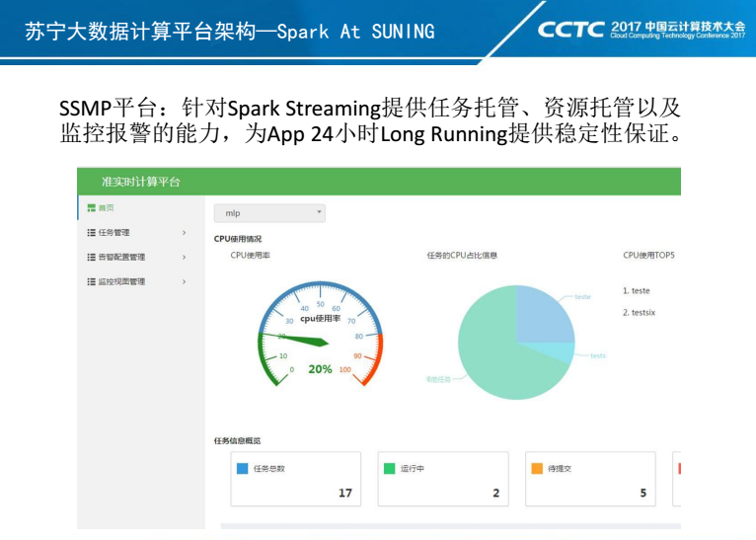Click the 任务的CPU占比信息 chart title
This screenshot has width=756, height=540.
pyautogui.click(x=462, y=255)
